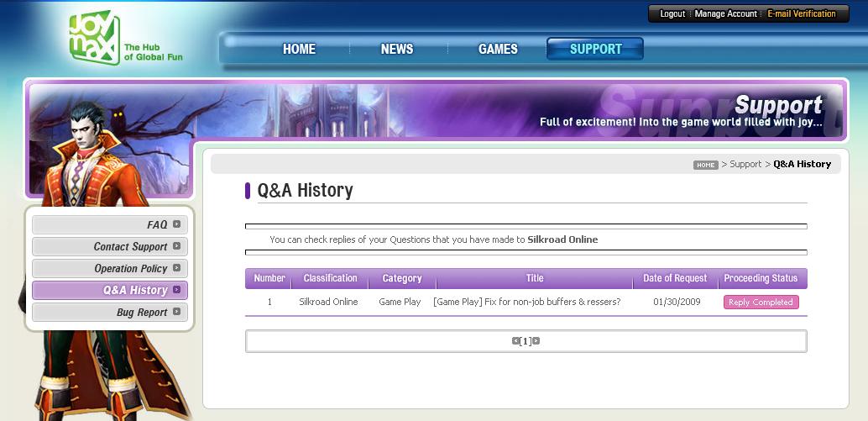Click the arrow icon beside Bug Report
The height and width of the screenshot is (421, 868).
[x=176, y=312]
